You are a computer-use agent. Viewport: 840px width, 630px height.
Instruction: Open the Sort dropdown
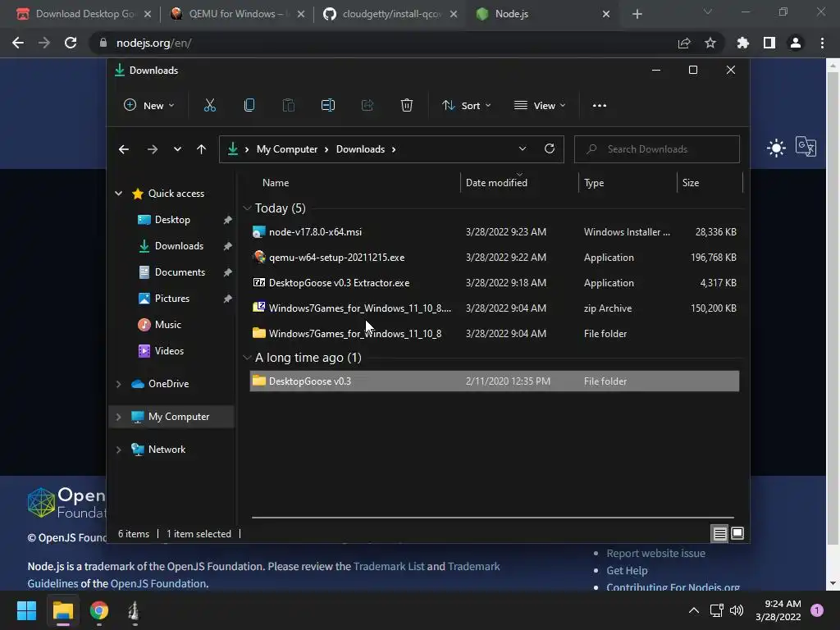coord(466,106)
